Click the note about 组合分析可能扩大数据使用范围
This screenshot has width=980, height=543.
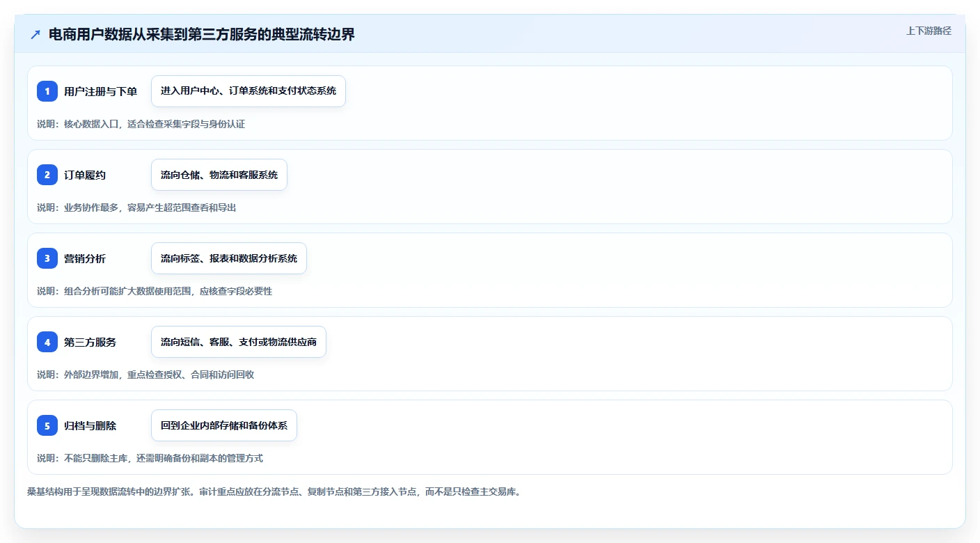tap(155, 291)
